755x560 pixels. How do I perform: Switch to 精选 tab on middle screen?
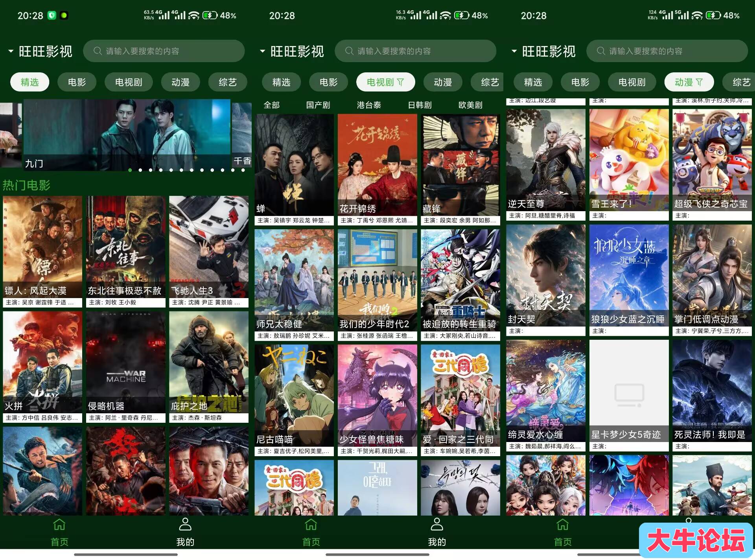coord(281,82)
